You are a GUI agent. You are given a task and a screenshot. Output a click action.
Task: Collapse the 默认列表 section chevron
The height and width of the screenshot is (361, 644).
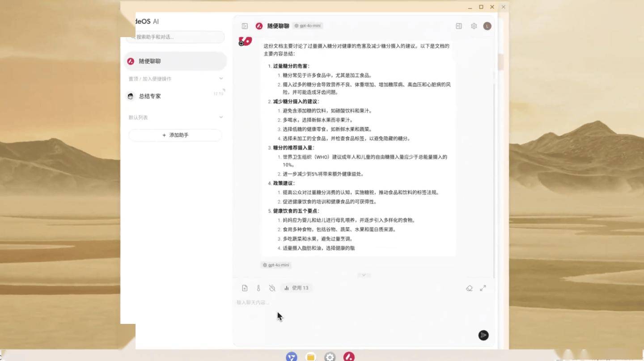(x=221, y=117)
